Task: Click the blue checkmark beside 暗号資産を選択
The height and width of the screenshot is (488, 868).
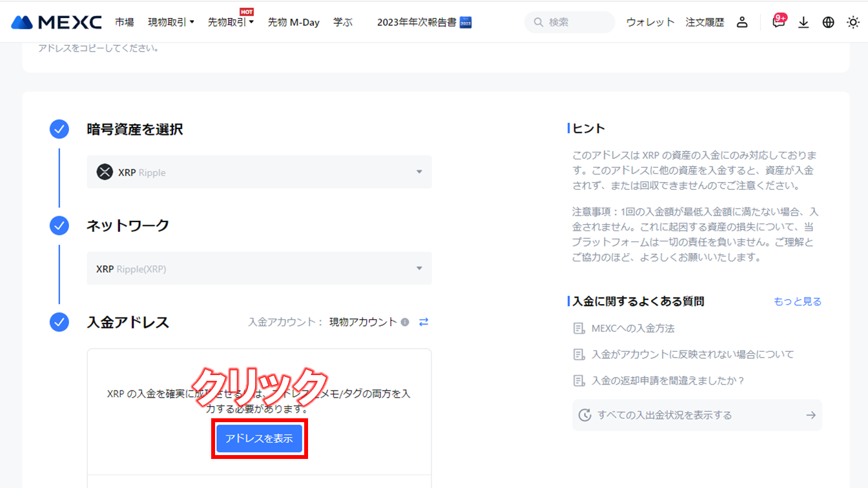Action: tap(59, 129)
